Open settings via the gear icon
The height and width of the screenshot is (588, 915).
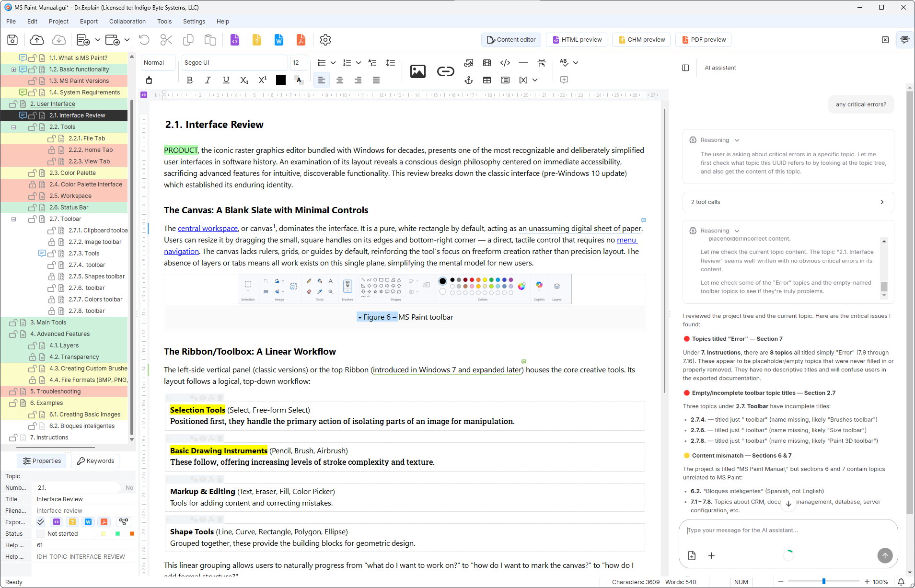coord(325,40)
